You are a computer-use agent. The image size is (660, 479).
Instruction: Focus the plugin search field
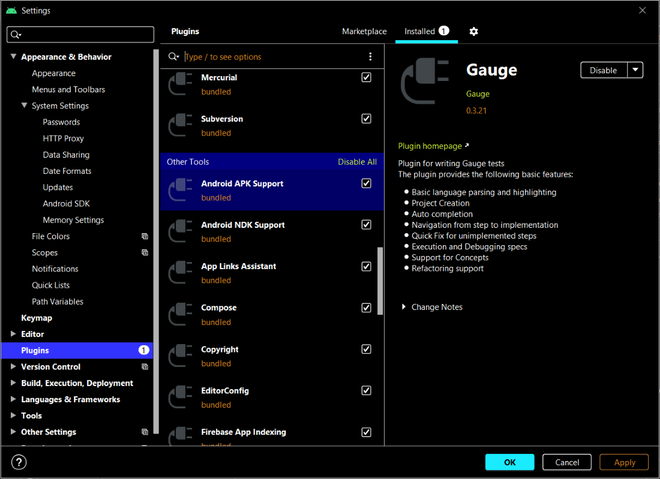[x=274, y=56]
